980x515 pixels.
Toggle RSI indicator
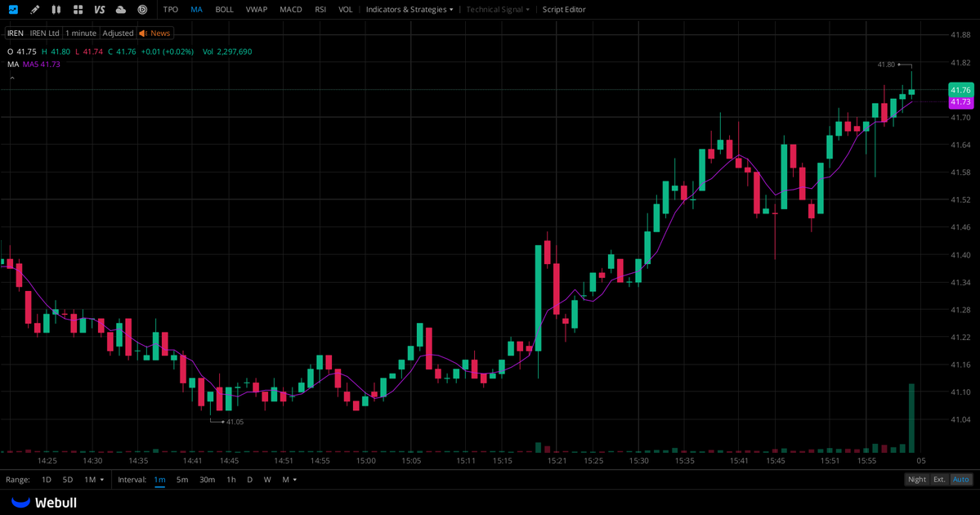[x=320, y=9]
